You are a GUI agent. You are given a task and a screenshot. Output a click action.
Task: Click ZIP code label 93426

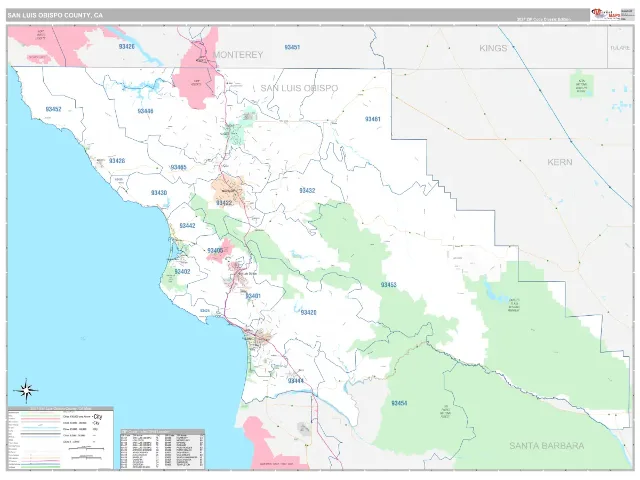coord(127,47)
